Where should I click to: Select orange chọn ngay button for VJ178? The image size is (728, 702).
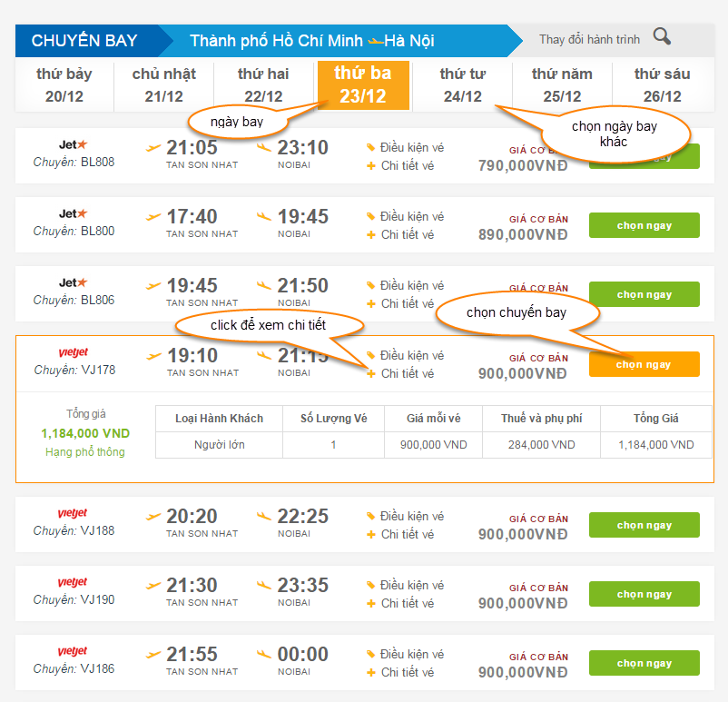click(x=644, y=364)
